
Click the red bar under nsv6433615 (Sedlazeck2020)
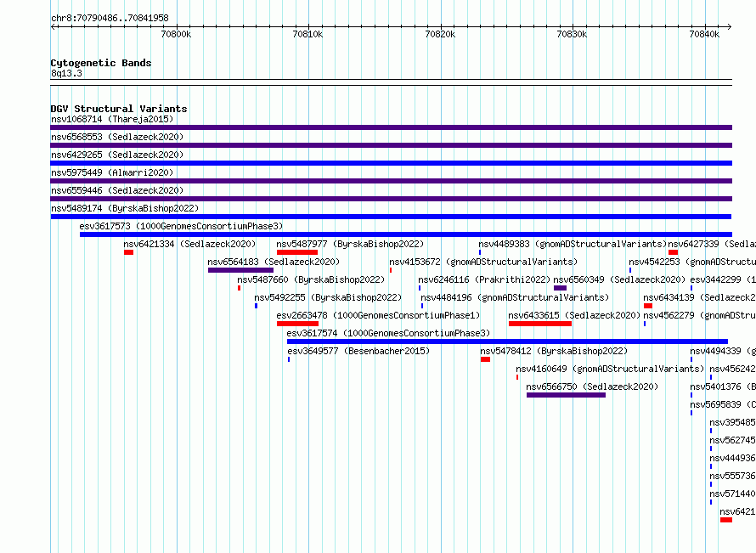point(540,324)
